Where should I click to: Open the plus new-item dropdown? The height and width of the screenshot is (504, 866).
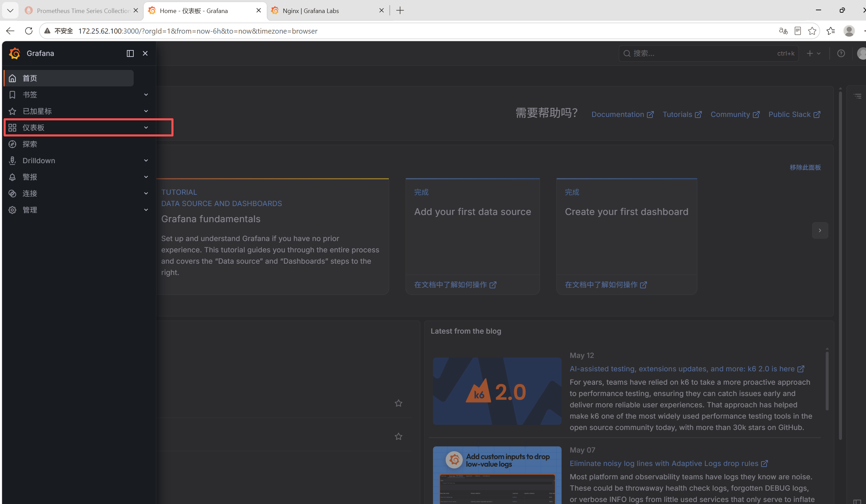click(x=814, y=53)
